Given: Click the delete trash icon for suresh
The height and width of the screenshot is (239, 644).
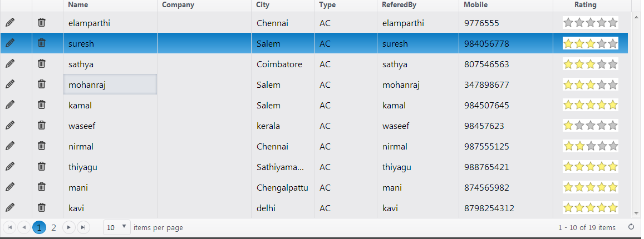Looking at the screenshot, I should [42, 43].
